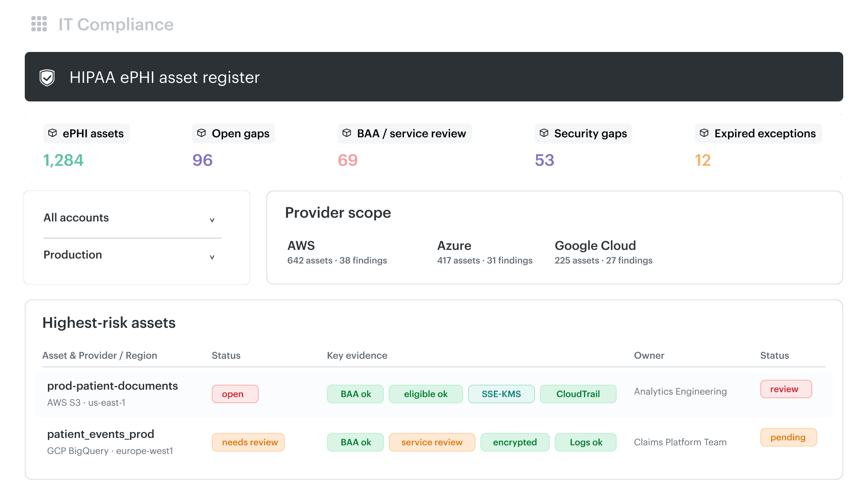
Task: Click BAA ok tag for prod-patient-documents
Action: pos(355,394)
